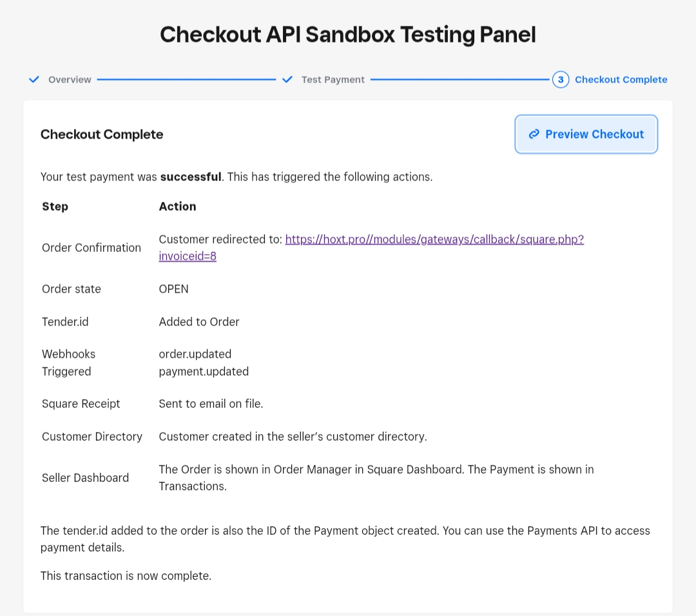Click the chain link icon on Preview Checkout
This screenshot has height=616, width=696.
point(534,135)
